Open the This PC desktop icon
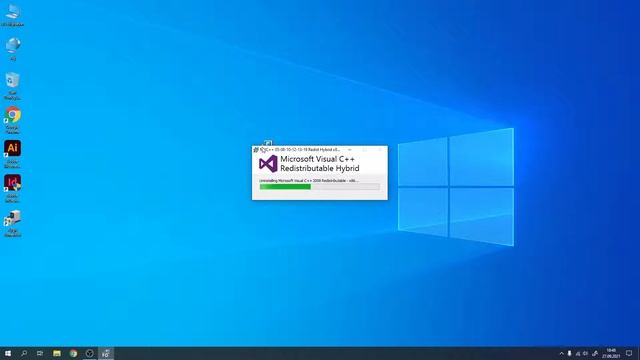Viewport: 640px width, 360px height. tap(12, 15)
